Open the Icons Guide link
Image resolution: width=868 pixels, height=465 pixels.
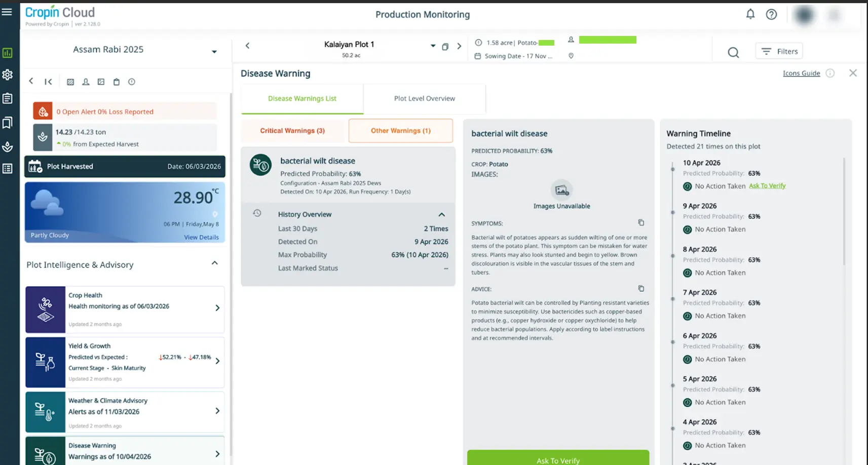coord(801,73)
